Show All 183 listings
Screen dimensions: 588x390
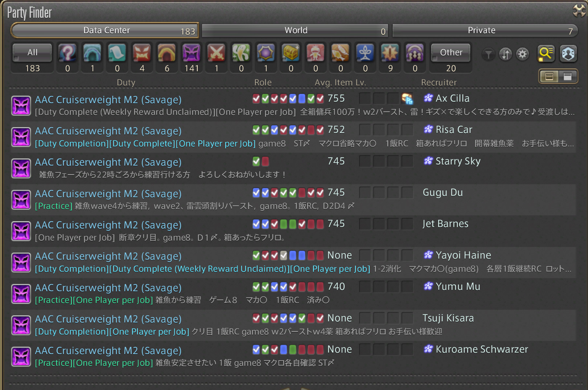point(33,53)
